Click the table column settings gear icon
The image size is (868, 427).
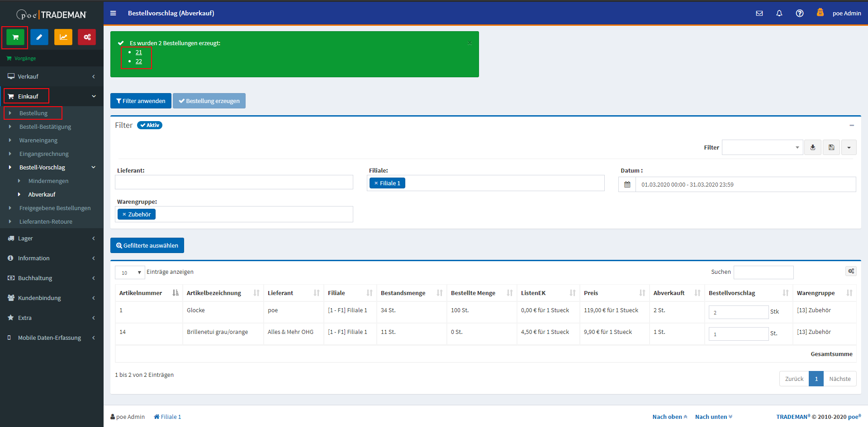[851, 271]
